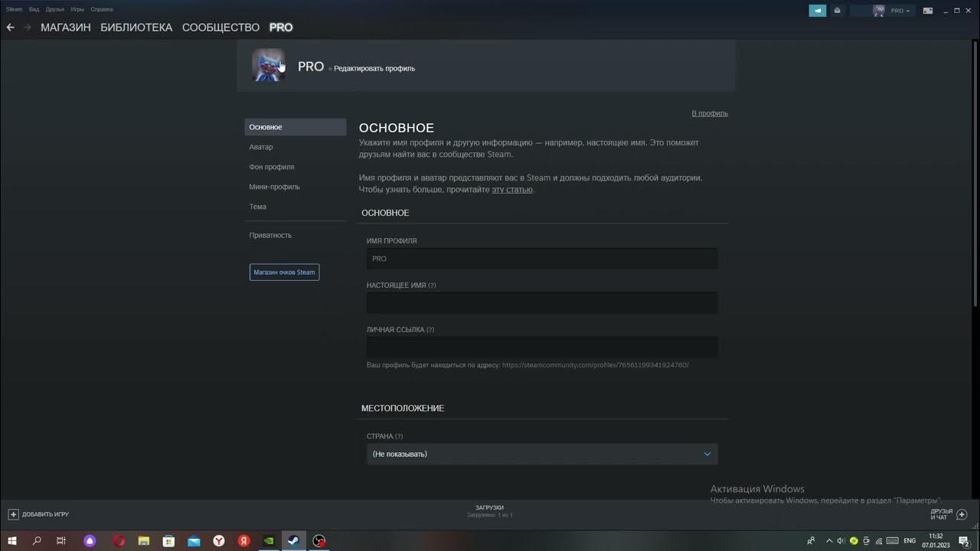
Task: Click the Добавить игру button
Action: click(39, 514)
